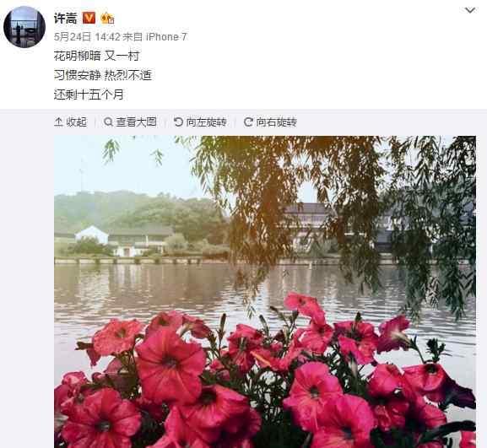The width and height of the screenshot is (487, 448).
Task: Click the 查看大图 magnifier icon
Action: tap(108, 122)
